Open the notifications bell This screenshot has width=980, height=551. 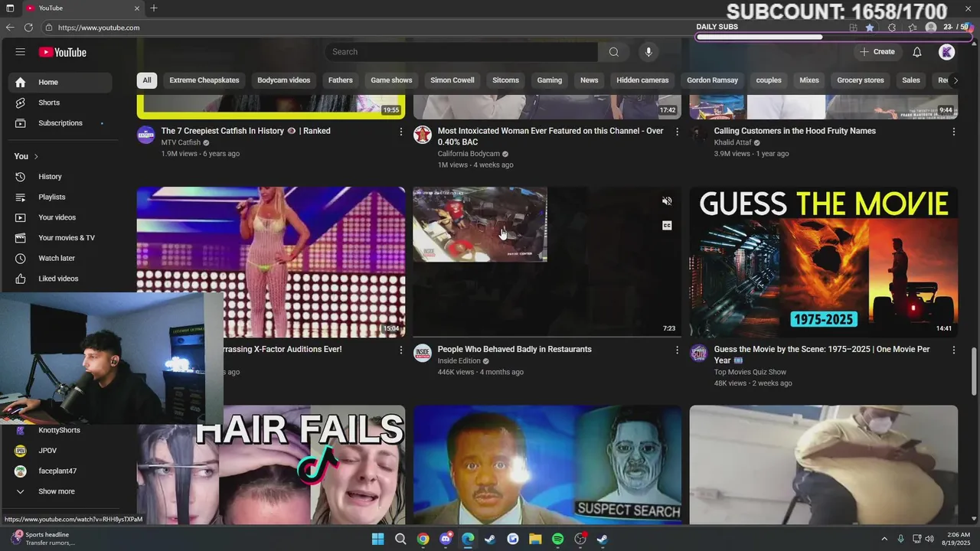coord(916,52)
